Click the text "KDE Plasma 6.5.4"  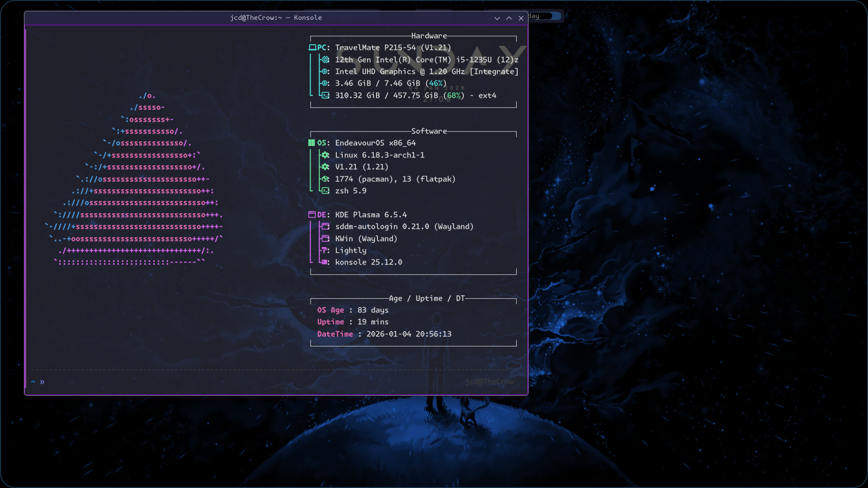(x=371, y=215)
